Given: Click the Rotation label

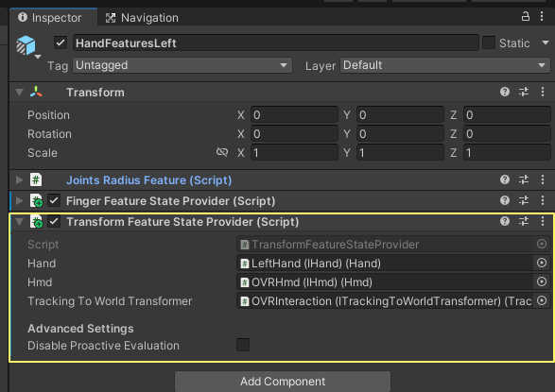Looking at the screenshot, I should pyautogui.click(x=49, y=134).
